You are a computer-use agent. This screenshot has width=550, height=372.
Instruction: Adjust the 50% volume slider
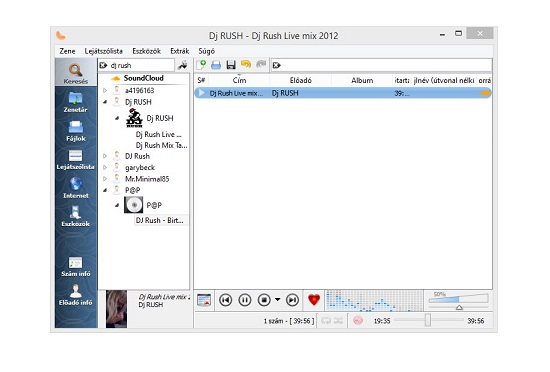pyautogui.click(x=458, y=300)
